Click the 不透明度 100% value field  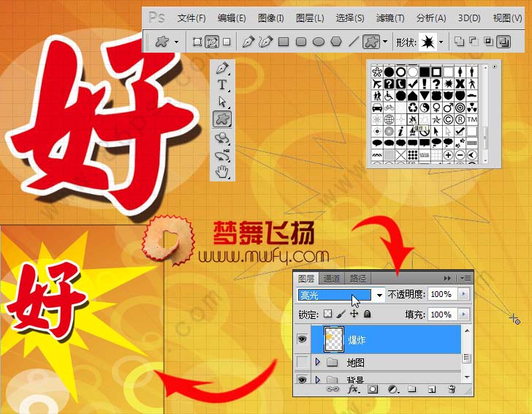[x=442, y=294]
